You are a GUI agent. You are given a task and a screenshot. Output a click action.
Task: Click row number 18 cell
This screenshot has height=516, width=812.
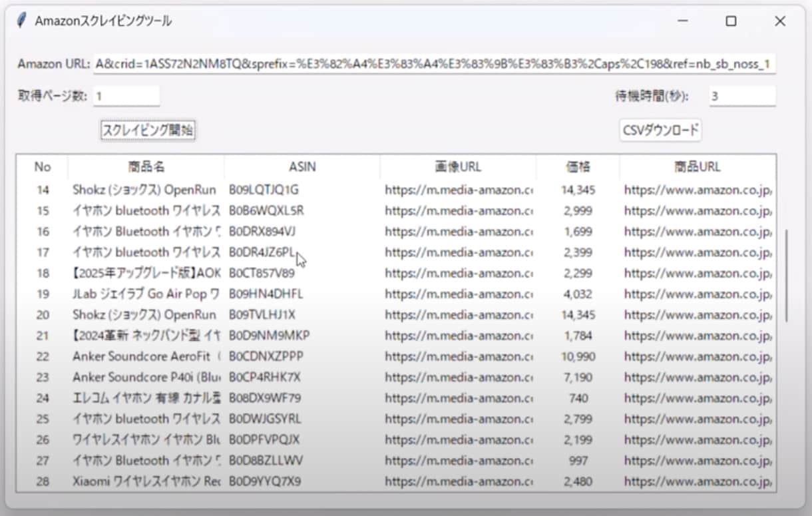point(43,273)
